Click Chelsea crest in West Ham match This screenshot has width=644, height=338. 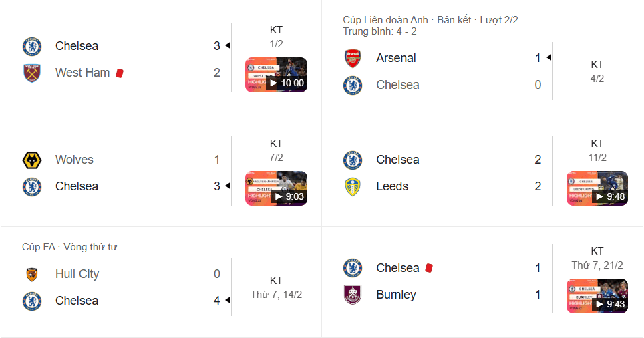[31, 46]
